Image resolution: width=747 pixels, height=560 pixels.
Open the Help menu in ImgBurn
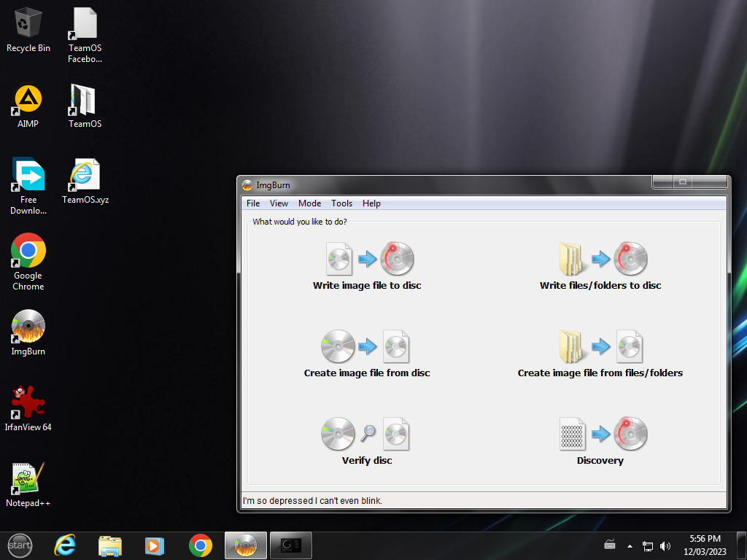(371, 203)
